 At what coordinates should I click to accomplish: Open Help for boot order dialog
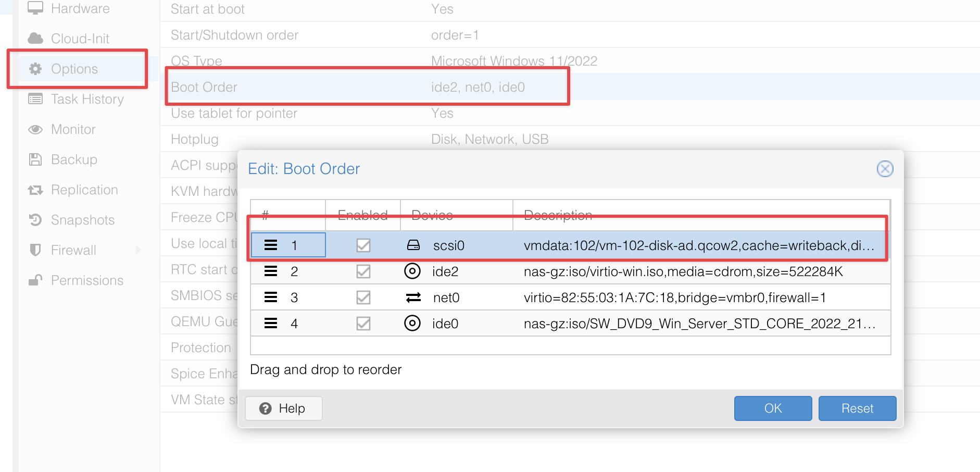pyautogui.click(x=283, y=408)
